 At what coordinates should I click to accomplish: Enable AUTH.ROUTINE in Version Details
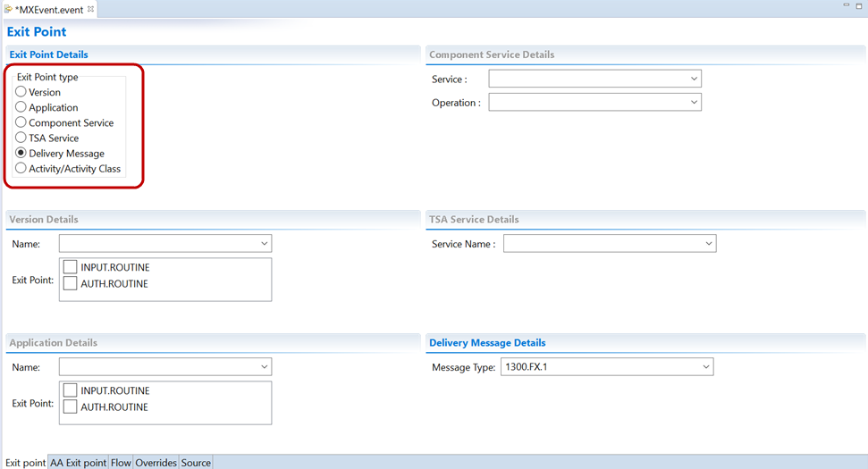tap(71, 283)
